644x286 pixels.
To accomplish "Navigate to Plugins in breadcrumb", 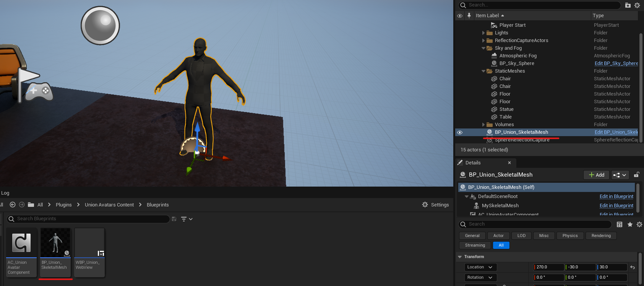I will 64,205.
